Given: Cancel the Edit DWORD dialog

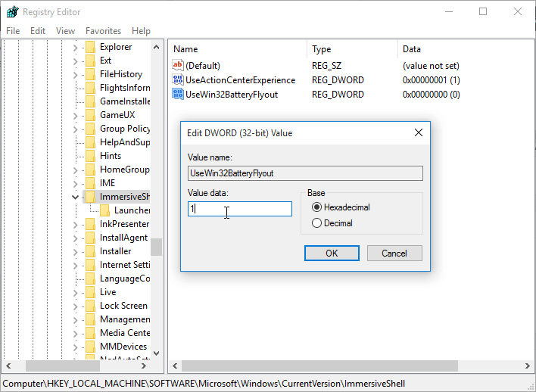Looking at the screenshot, I should pyautogui.click(x=394, y=254).
